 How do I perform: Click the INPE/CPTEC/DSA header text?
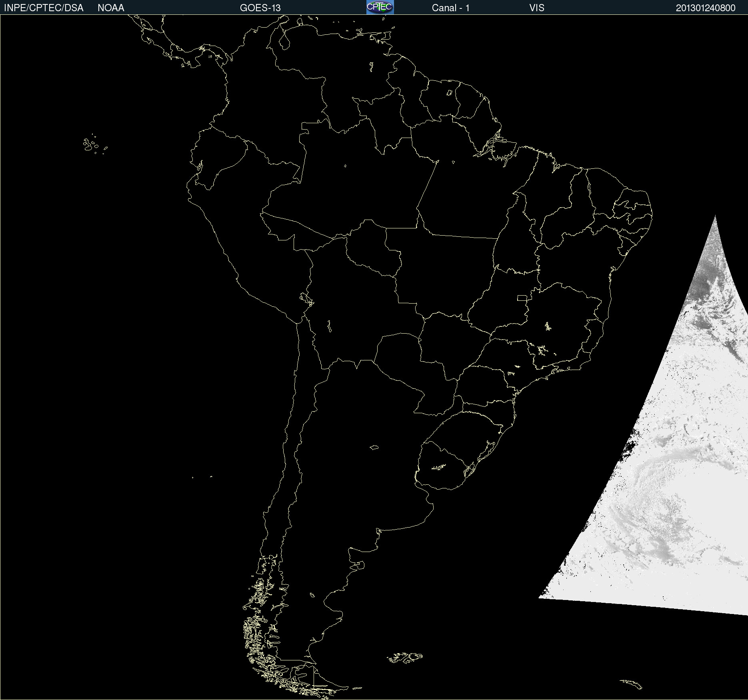point(44,8)
